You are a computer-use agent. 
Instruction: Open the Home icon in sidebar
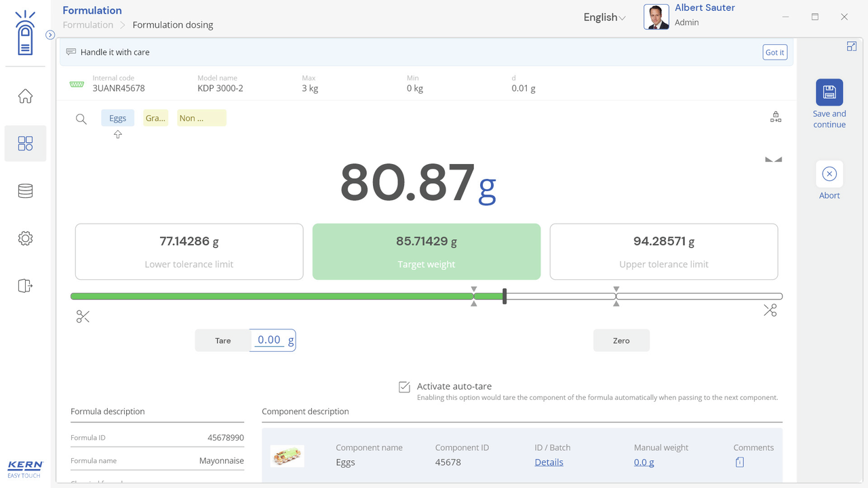point(25,96)
